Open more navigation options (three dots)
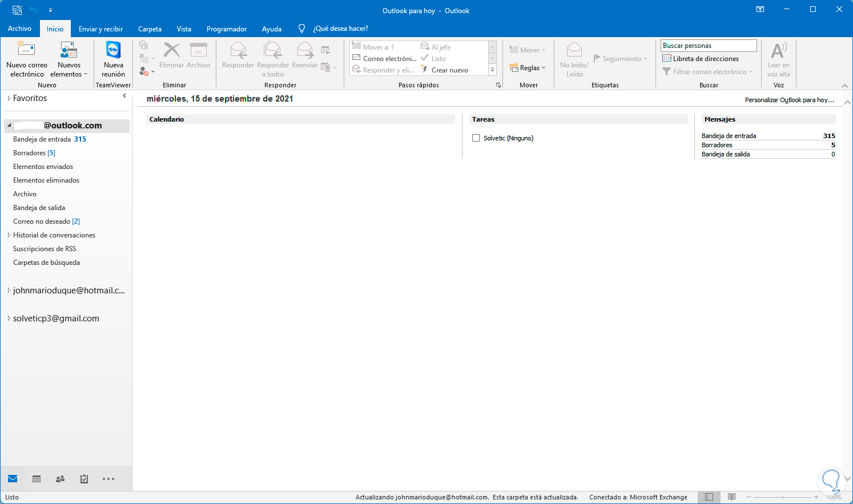Screen dimensions: 853x504 (108, 479)
